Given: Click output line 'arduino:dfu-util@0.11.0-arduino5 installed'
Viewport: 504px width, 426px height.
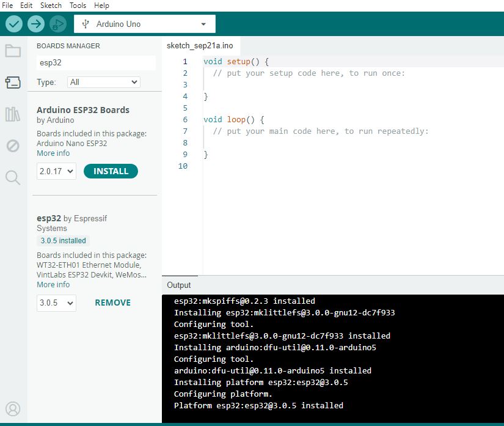Looking at the screenshot, I should (x=272, y=371).
